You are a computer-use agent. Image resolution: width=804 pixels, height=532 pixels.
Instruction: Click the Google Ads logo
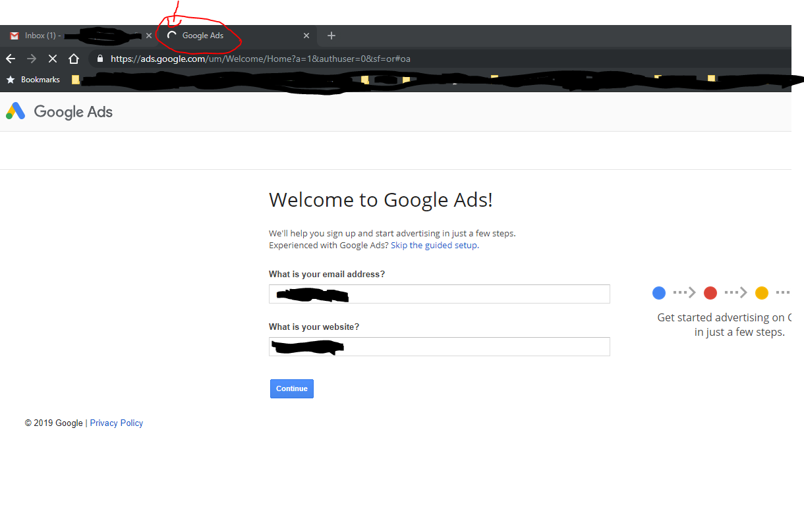[x=59, y=111]
